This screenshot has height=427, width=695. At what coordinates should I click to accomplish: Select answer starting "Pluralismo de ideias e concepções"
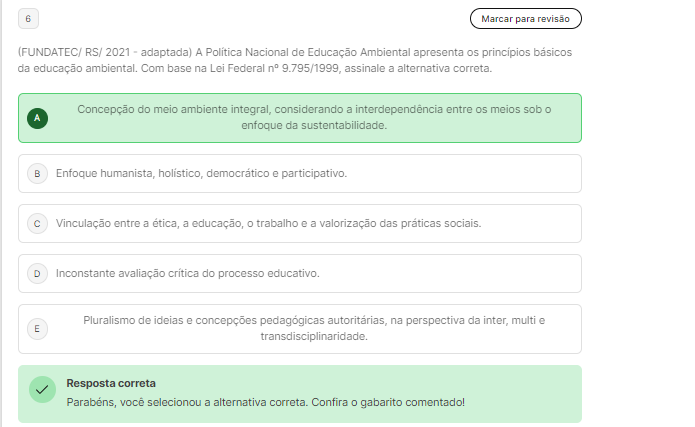pyautogui.click(x=314, y=320)
